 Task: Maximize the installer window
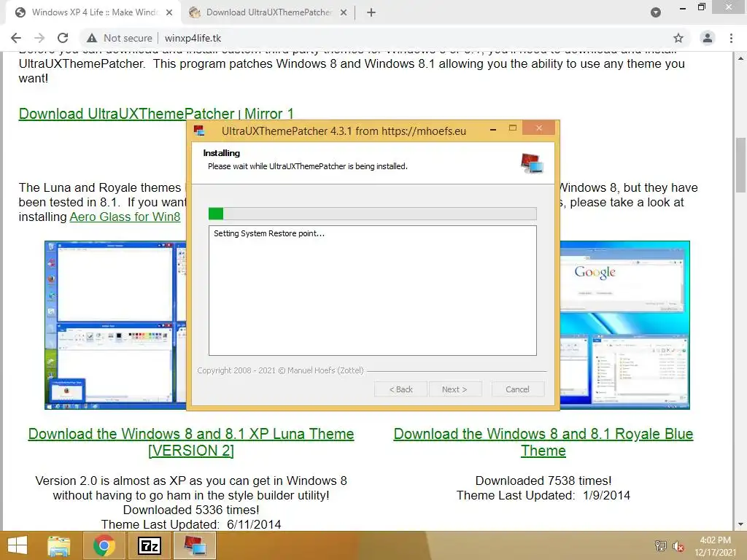(x=513, y=128)
